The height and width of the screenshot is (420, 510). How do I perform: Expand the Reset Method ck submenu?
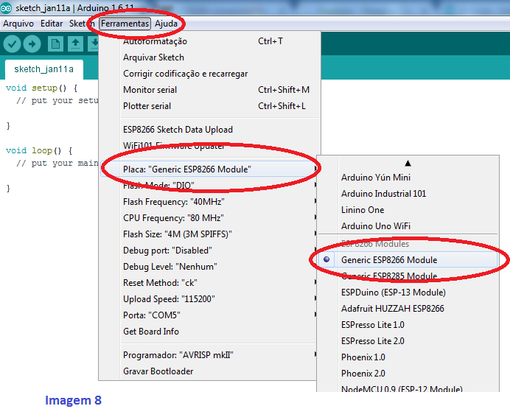(x=209, y=283)
